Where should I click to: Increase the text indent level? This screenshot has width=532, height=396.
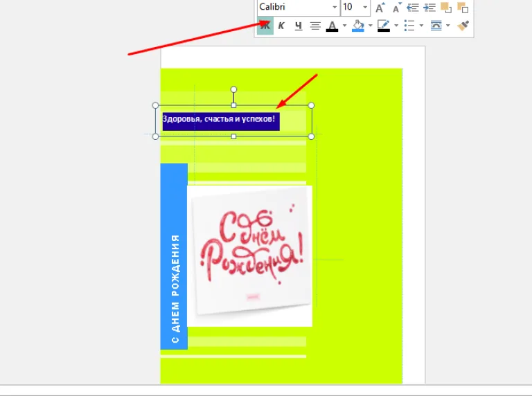point(429,8)
